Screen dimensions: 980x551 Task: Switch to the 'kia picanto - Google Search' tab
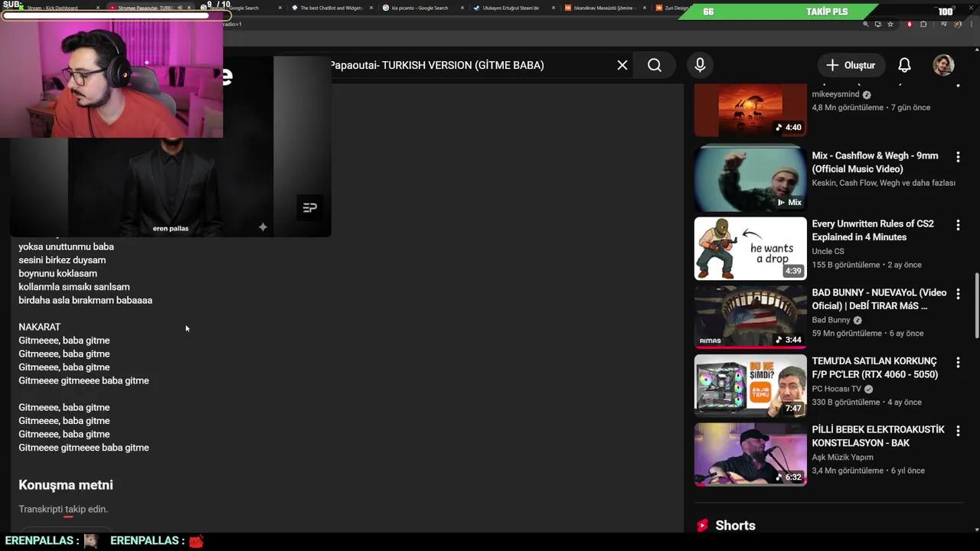tap(420, 8)
